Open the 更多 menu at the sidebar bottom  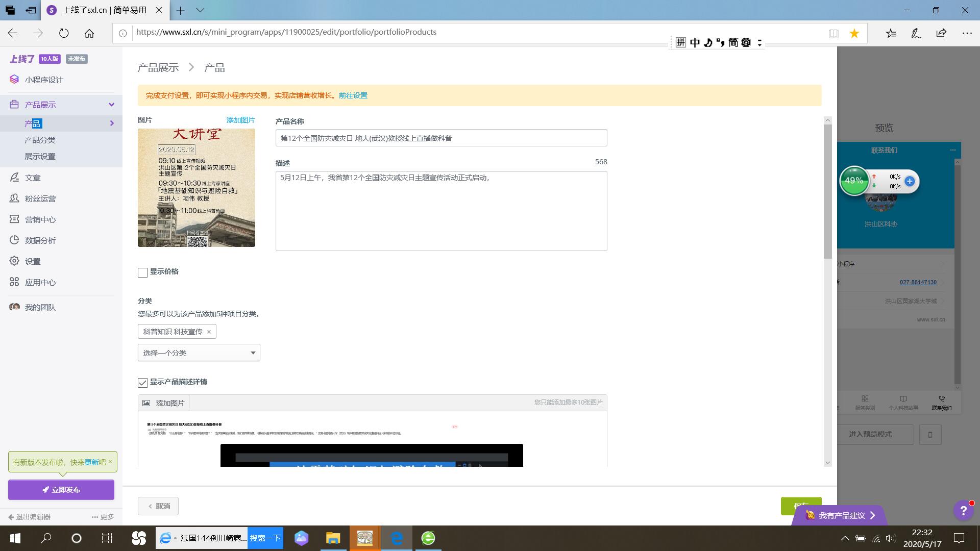tap(103, 517)
